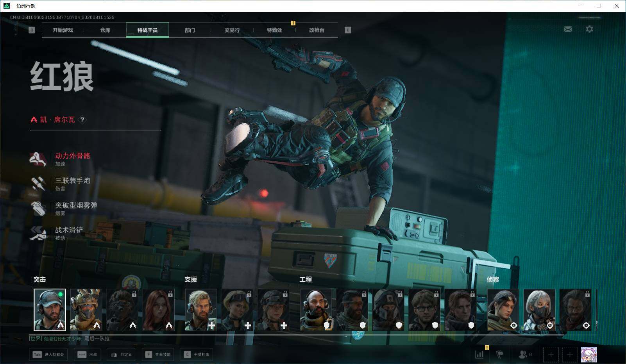The width and height of the screenshot is (626, 364).
Task: Click the CN UID text string
Action: (x=62, y=18)
